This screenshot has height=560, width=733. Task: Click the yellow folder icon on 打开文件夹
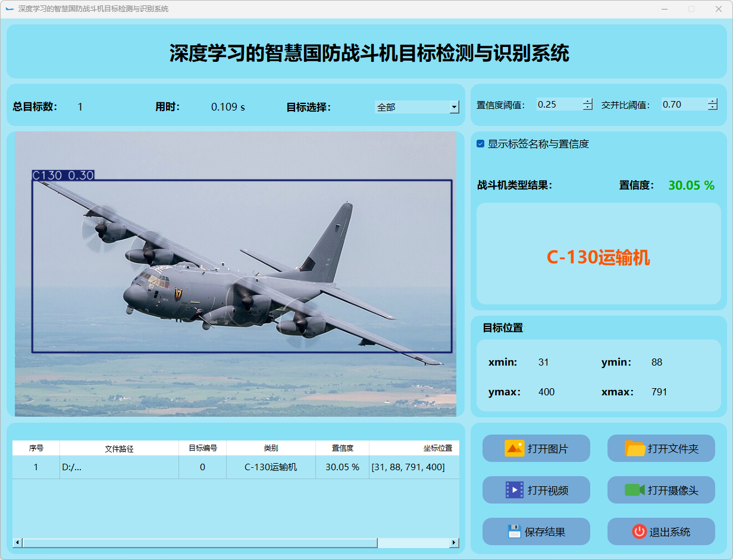[x=635, y=448]
